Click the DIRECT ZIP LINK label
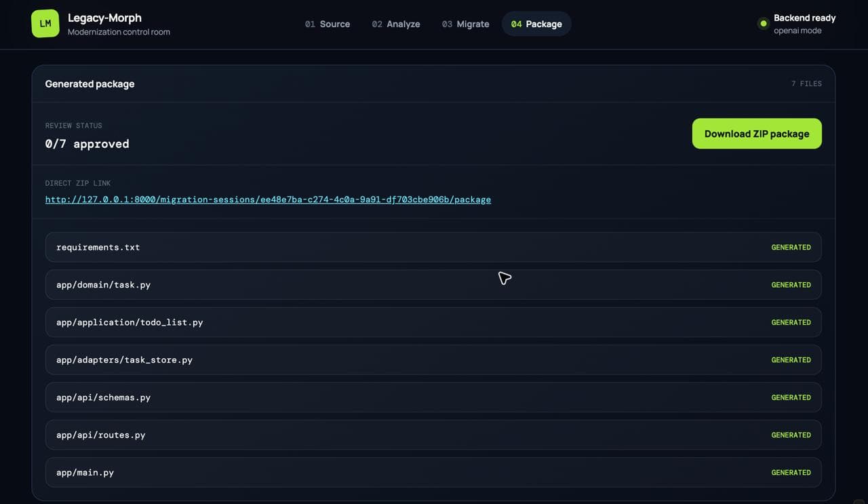The image size is (868, 504). pos(78,183)
